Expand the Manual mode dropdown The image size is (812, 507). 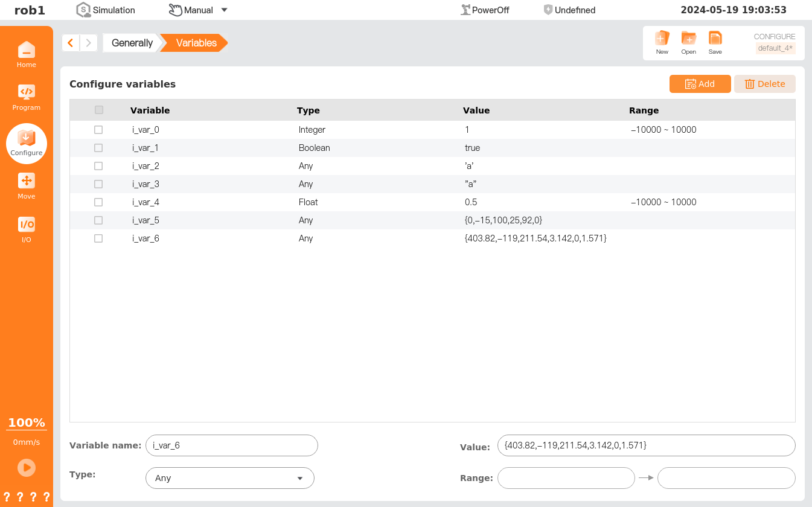click(224, 10)
